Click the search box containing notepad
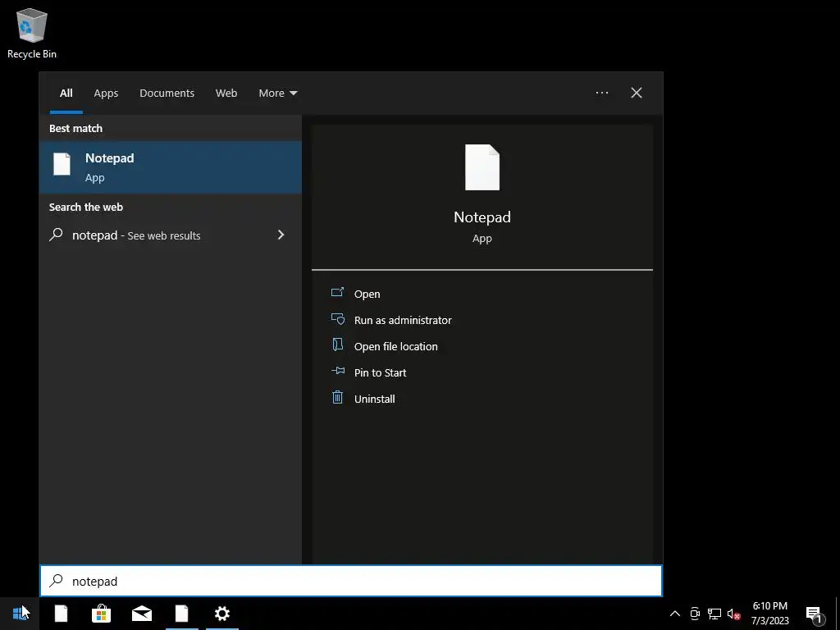Image resolution: width=840 pixels, height=630 pixels. 351,581
